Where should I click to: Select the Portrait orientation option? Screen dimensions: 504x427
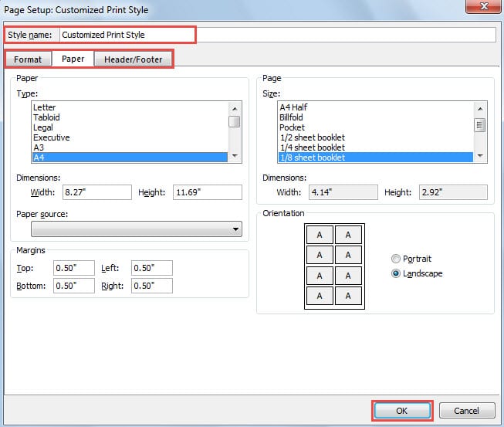pyautogui.click(x=396, y=259)
